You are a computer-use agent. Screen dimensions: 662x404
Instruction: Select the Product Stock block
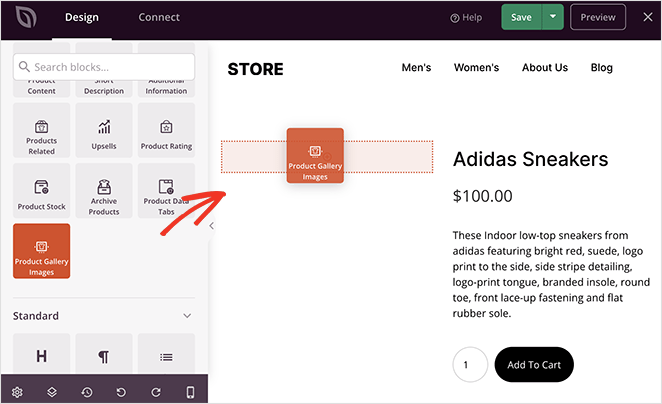(x=42, y=192)
